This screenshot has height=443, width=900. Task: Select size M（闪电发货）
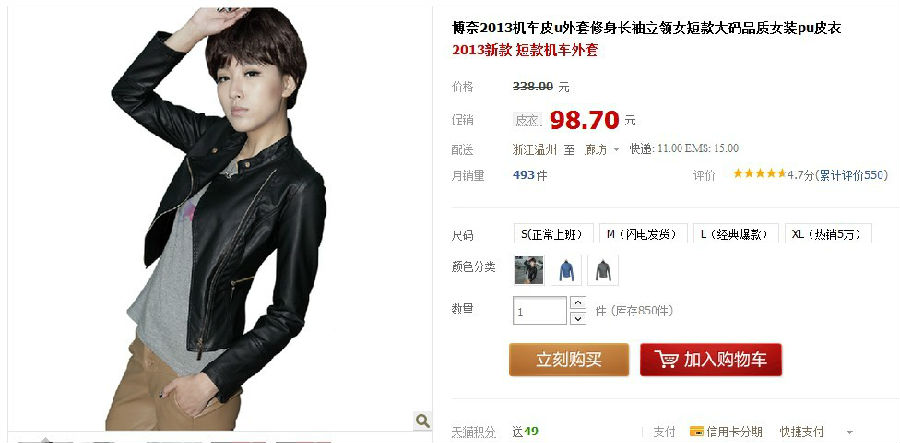643,234
